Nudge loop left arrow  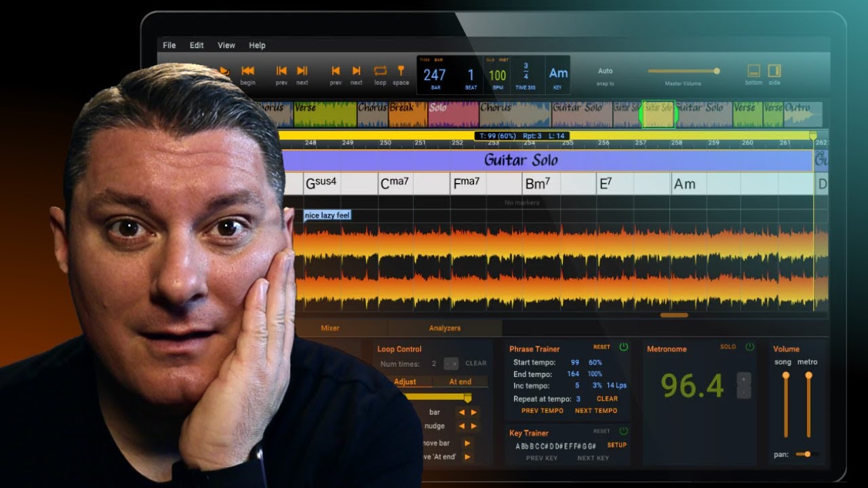click(462, 426)
